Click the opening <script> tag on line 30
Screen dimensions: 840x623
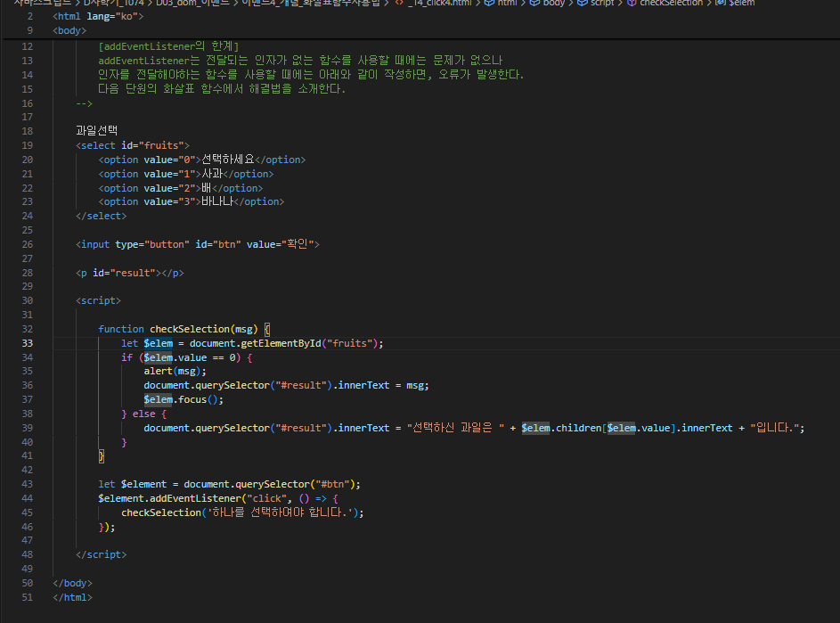tap(98, 300)
